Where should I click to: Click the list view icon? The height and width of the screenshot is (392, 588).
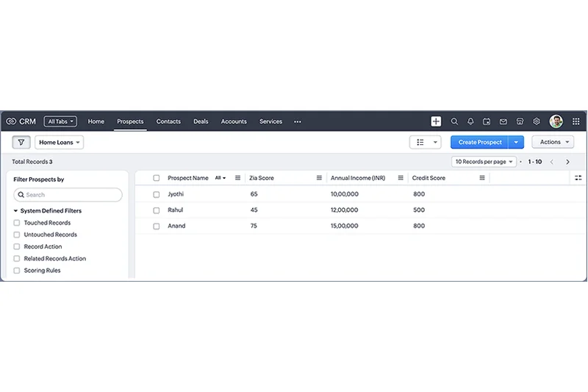click(x=420, y=142)
